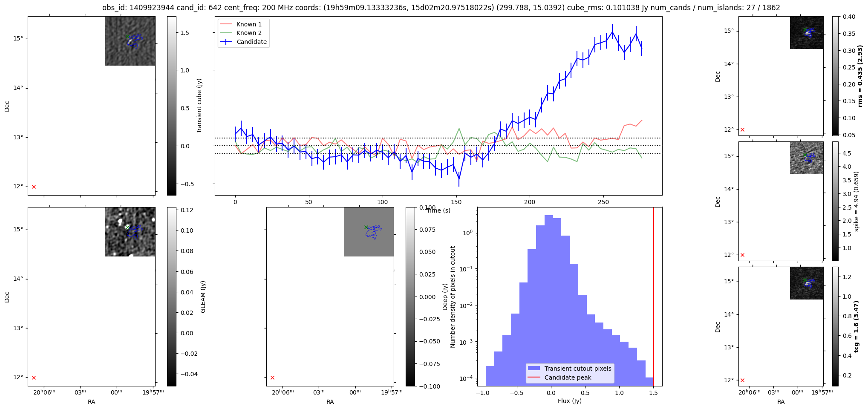The image size is (868, 409).
Task: Click the rms panel colorbar
Action: pos(835,76)
